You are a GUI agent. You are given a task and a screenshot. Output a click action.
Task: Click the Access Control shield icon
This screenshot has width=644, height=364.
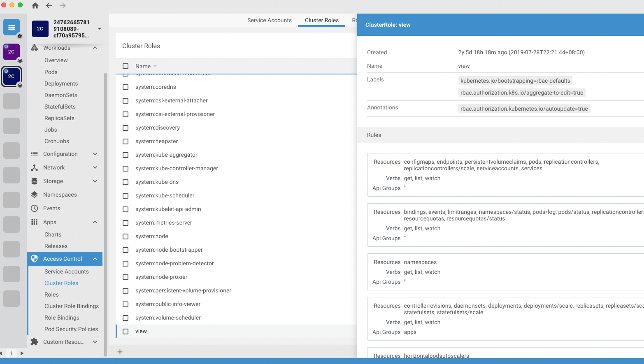(x=35, y=259)
